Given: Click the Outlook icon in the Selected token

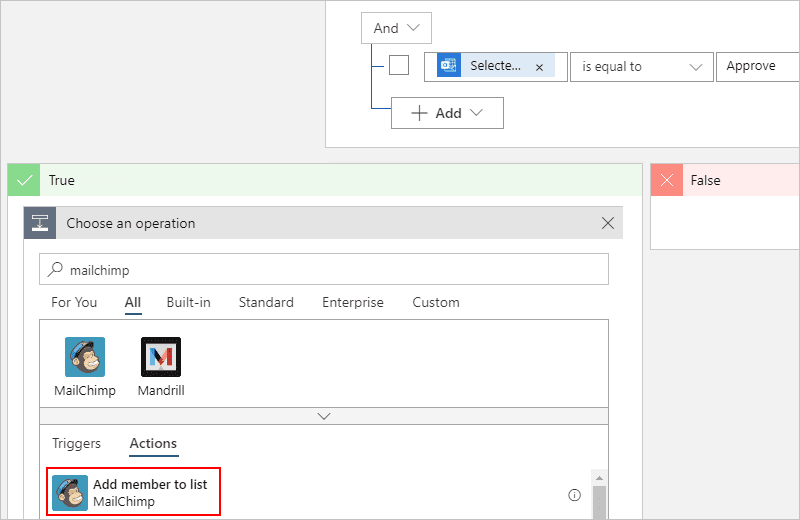Looking at the screenshot, I should pyautogui.click(x=449, y=66).
